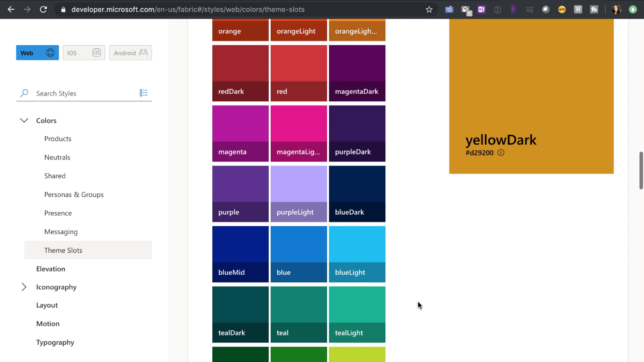Click the grey circle extension icon
This screenshot has height=362, width=644.
(546, 9)
